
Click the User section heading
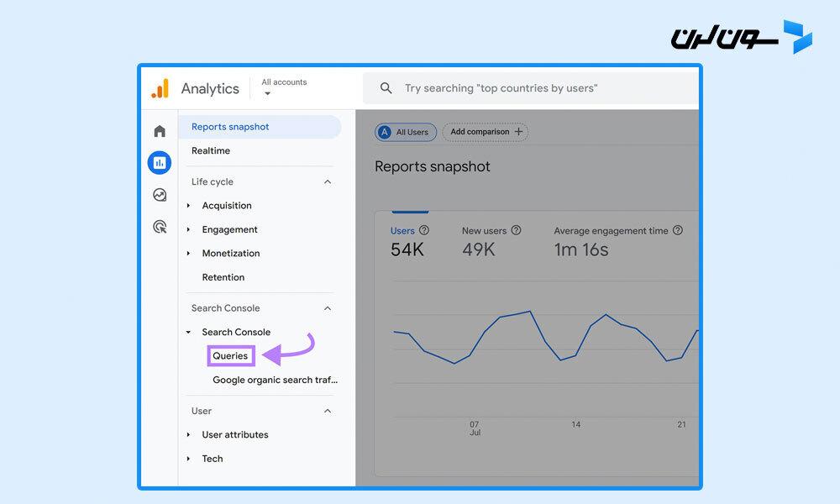[x=202, y=412]
